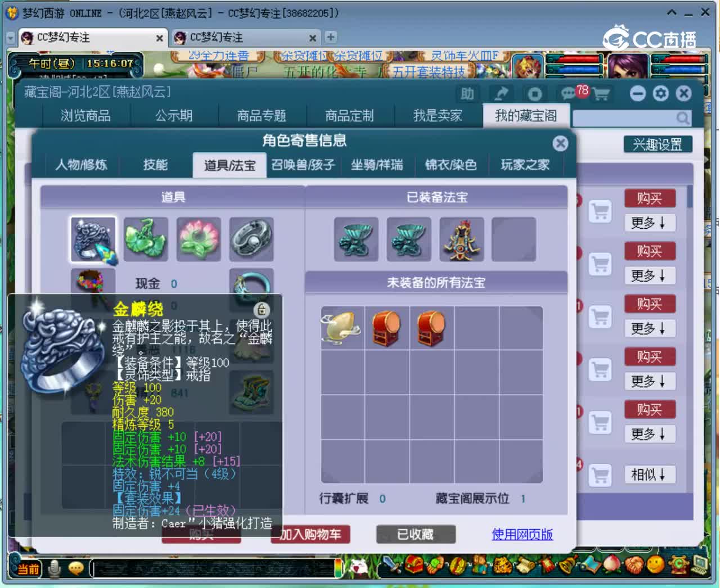Click the silver bracelet item

pyautogui.click(x=251, y=240)
